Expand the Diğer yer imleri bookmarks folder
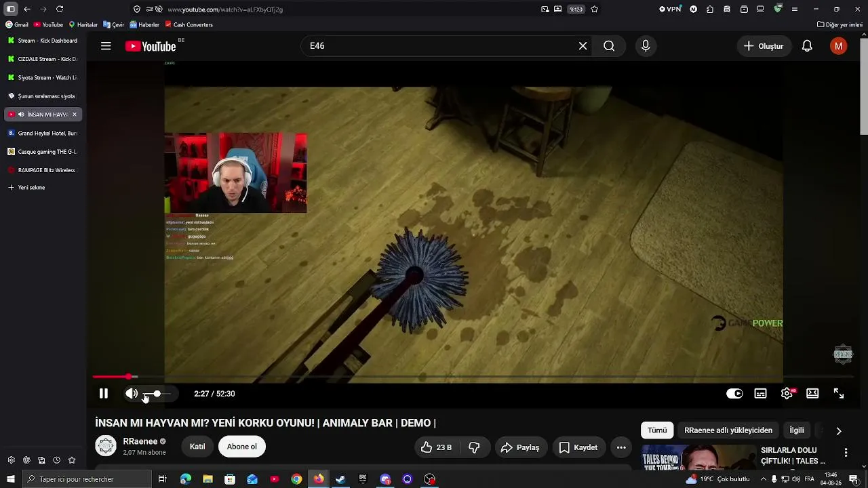Image resolution: width=868 pixels, height=488 pixels. 840,25
